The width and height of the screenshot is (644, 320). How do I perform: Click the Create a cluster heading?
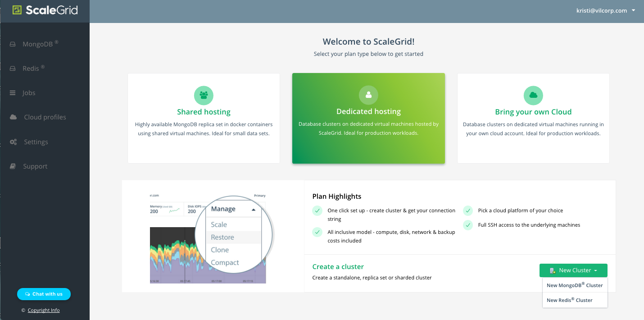pos(338,267)
